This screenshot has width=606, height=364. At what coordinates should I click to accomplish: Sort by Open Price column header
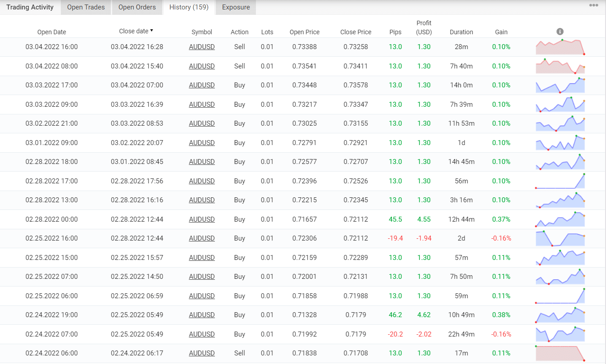pos(305,32)
